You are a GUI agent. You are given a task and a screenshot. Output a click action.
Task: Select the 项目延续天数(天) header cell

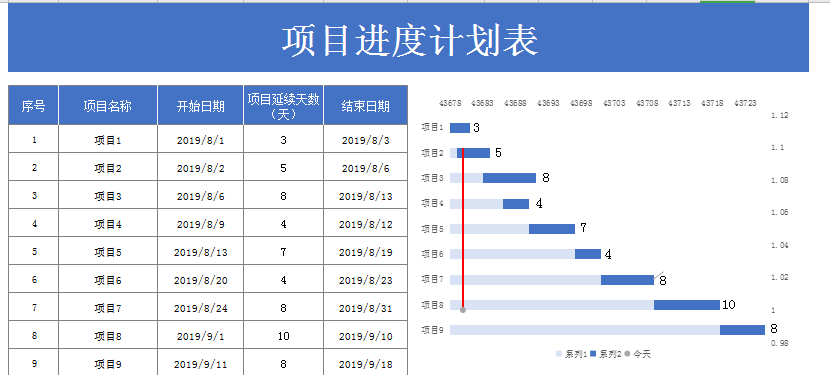284,105
